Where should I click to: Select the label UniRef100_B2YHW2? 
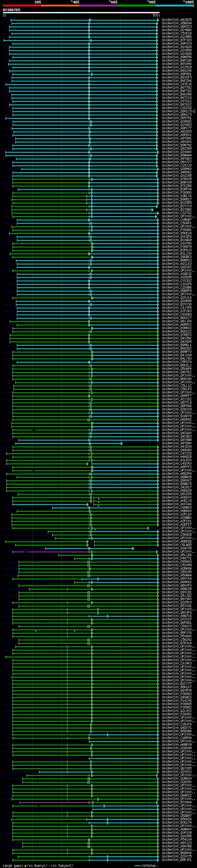[177, 209]
